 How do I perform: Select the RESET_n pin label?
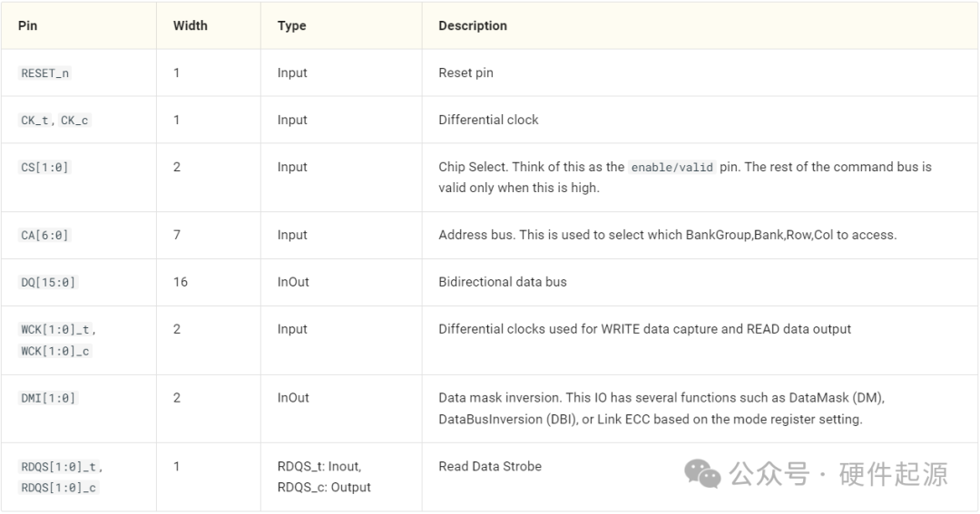pyautogui.click(x=45, y=73)
